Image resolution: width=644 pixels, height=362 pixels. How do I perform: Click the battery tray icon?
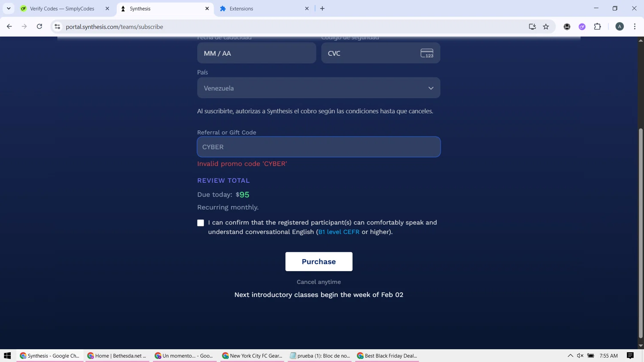(591, 356)
